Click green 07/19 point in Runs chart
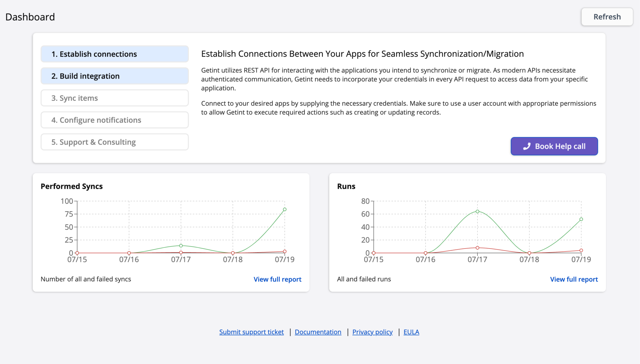The width and height of the screenshot is (640, 364). [581, 219]
